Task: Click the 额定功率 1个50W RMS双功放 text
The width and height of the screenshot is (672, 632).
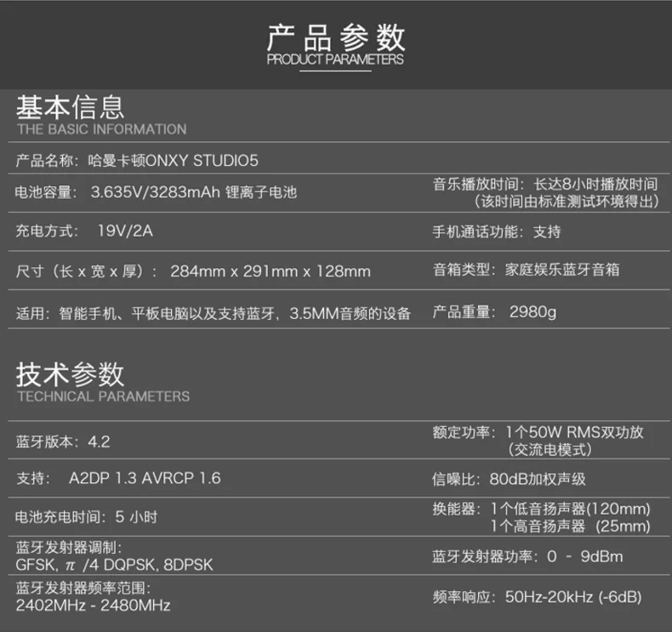Action: 538,432
